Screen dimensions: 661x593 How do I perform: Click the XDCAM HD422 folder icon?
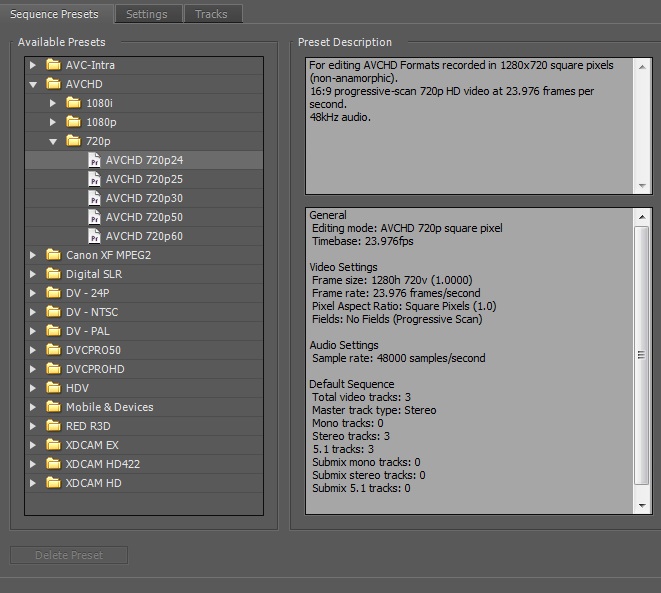point(53,464)
